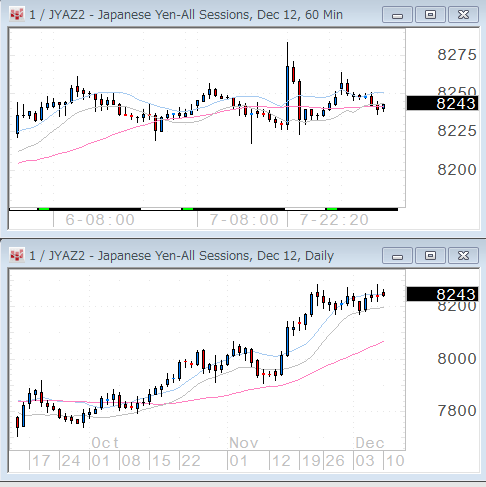Minimize the 60 Min chart window
This screenshot has width=486, height=487.
[397, 15]
